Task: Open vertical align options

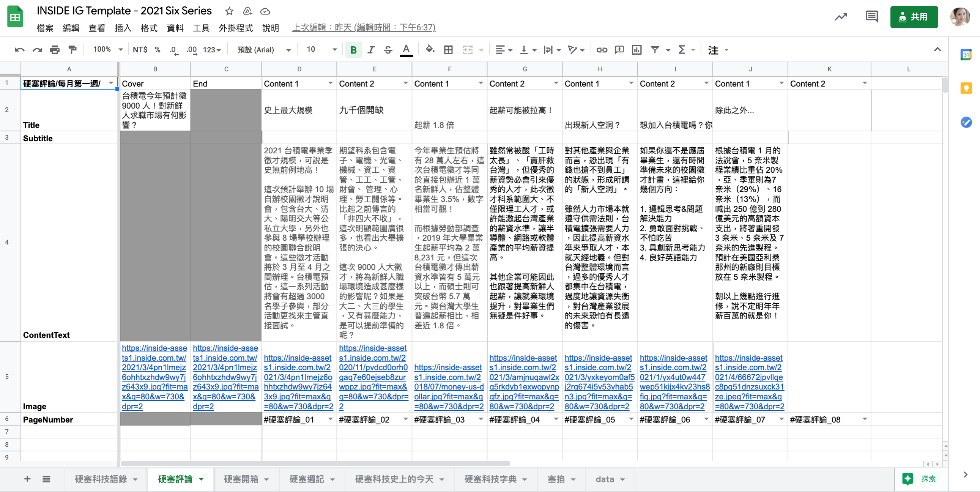Action: click(x=528, y=50)
